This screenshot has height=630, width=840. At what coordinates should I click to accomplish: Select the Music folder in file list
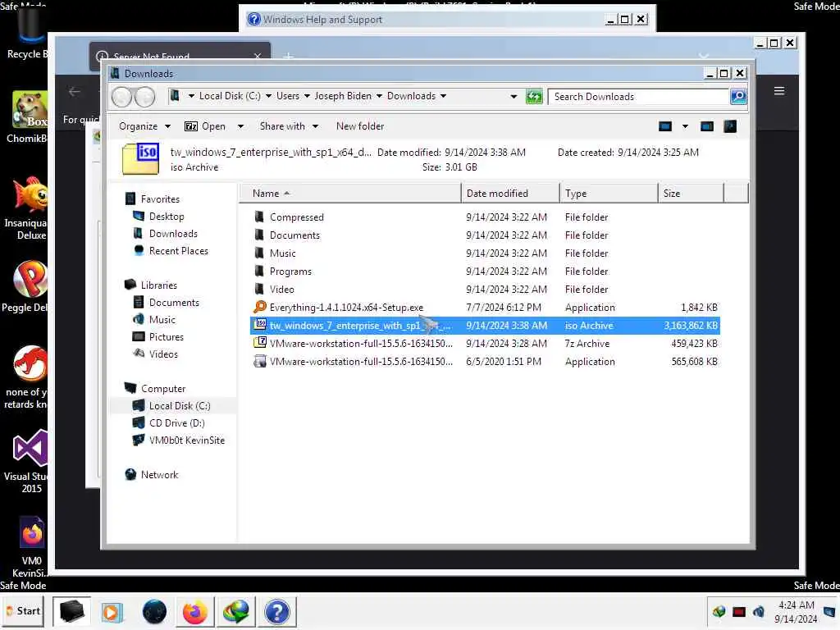485,253
